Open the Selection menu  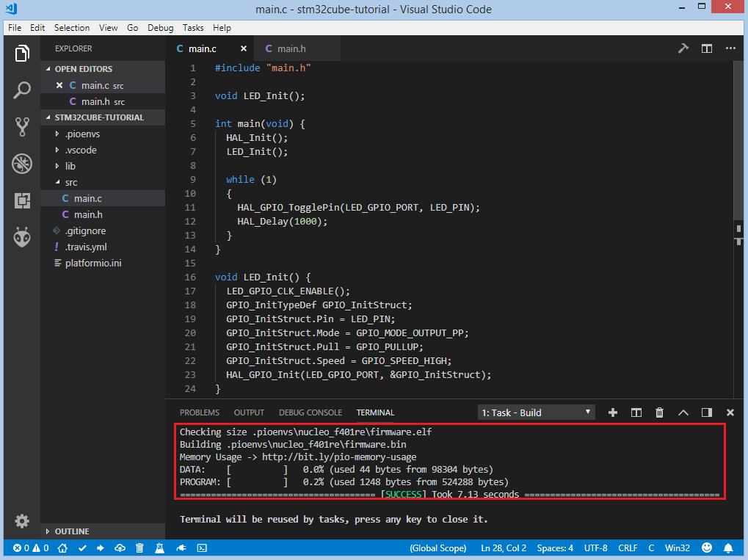[71, 28]
